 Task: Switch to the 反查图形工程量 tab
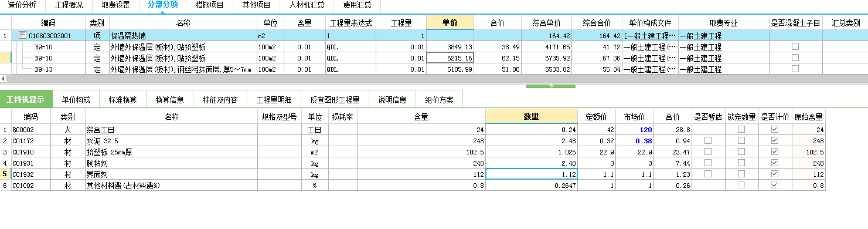pyautogui.click(x=335, y=99)
